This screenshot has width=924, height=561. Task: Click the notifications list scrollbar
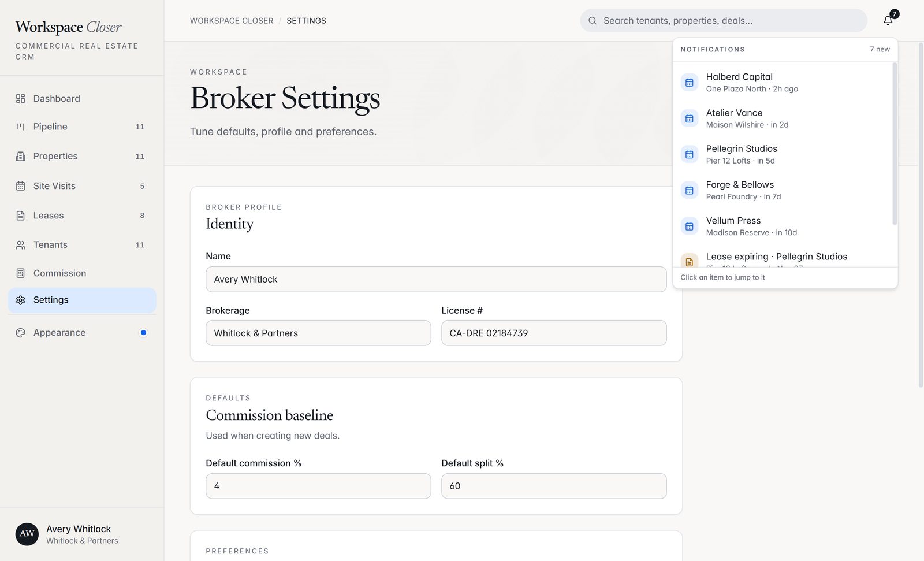pos(895,144)
